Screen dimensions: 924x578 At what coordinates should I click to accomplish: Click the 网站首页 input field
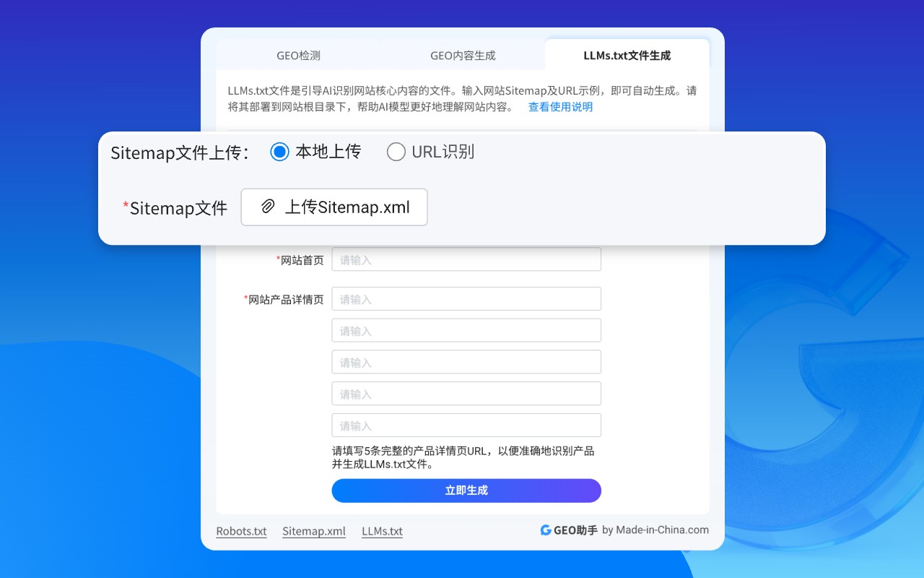(x=466, y=259)
